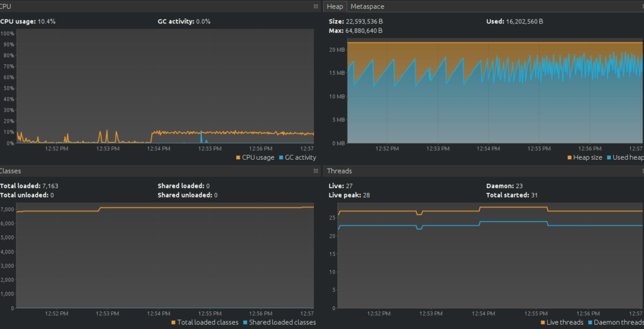This screenshot has width=644, height=329.
Task: Click the 5 MB heap axis label
Action: coord(338,120)
